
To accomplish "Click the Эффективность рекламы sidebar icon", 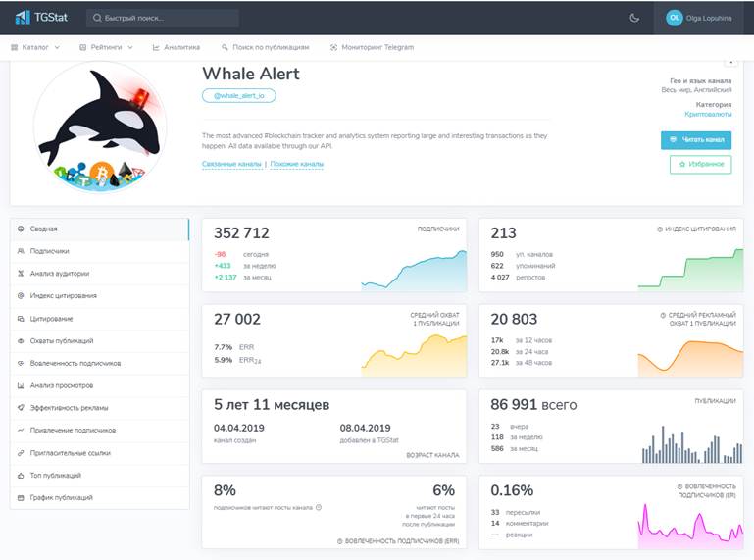I will pos(21,407).
